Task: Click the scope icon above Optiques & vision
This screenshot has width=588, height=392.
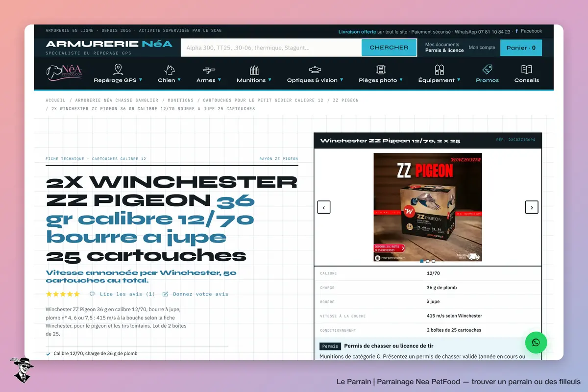Action: coord(315,70)
